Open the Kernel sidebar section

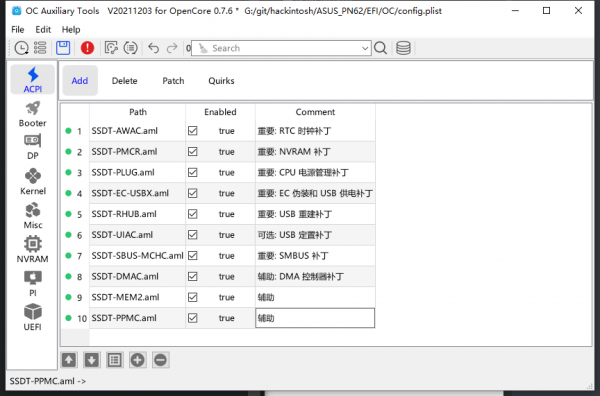33,181
